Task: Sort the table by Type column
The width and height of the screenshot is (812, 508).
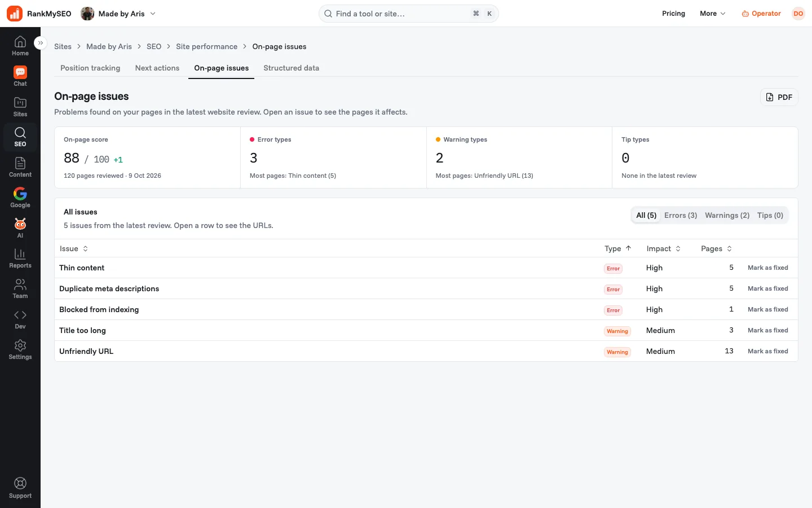Action: click(618, 248)
